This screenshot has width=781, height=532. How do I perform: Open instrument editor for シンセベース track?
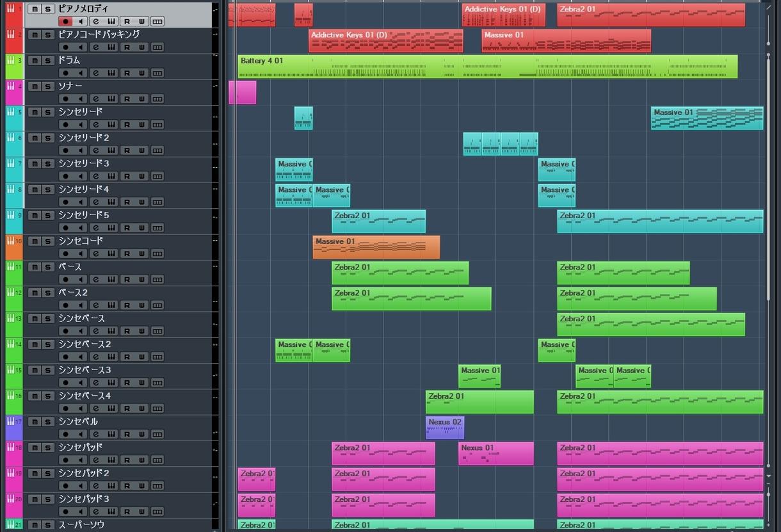point(111,331)
